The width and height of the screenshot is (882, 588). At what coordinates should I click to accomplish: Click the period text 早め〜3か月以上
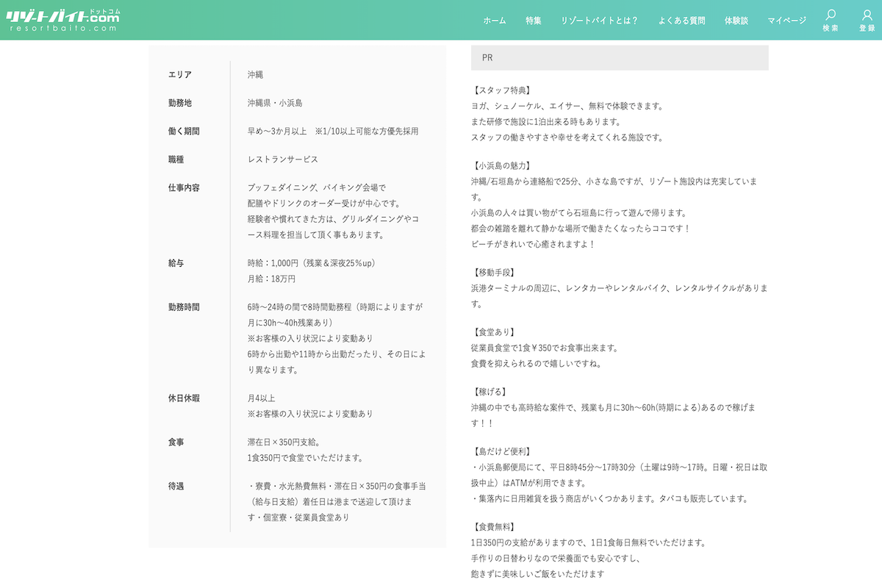pyautogui.click(x=277, y=131)
